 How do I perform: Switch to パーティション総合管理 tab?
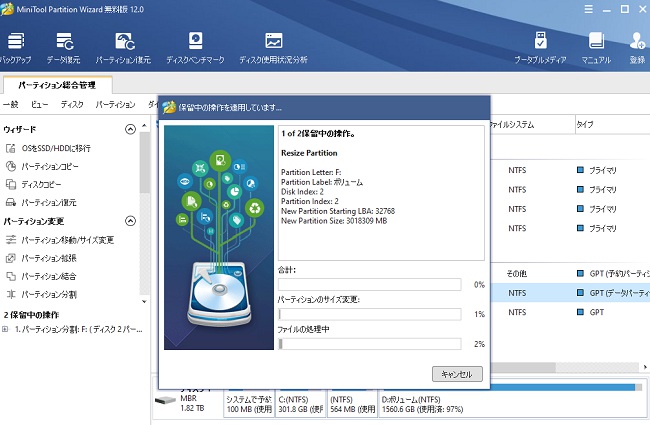(x=57, y=85)
